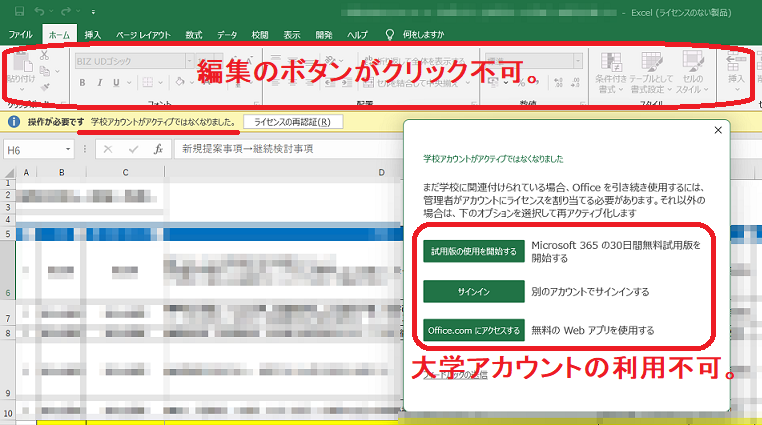Toggle Italic formatting
The image size is (762, 425).
pyautogui.click(x=99, y=83)
